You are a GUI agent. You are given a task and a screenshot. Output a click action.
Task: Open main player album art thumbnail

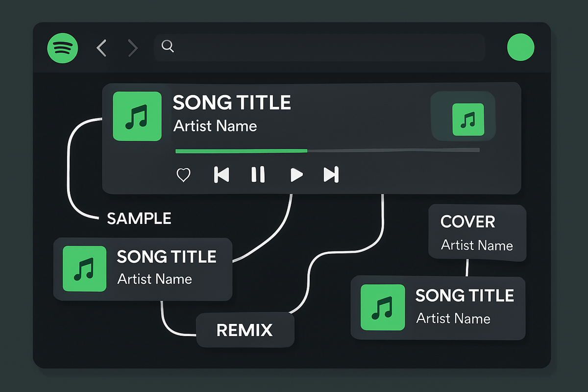coord(137,116)
